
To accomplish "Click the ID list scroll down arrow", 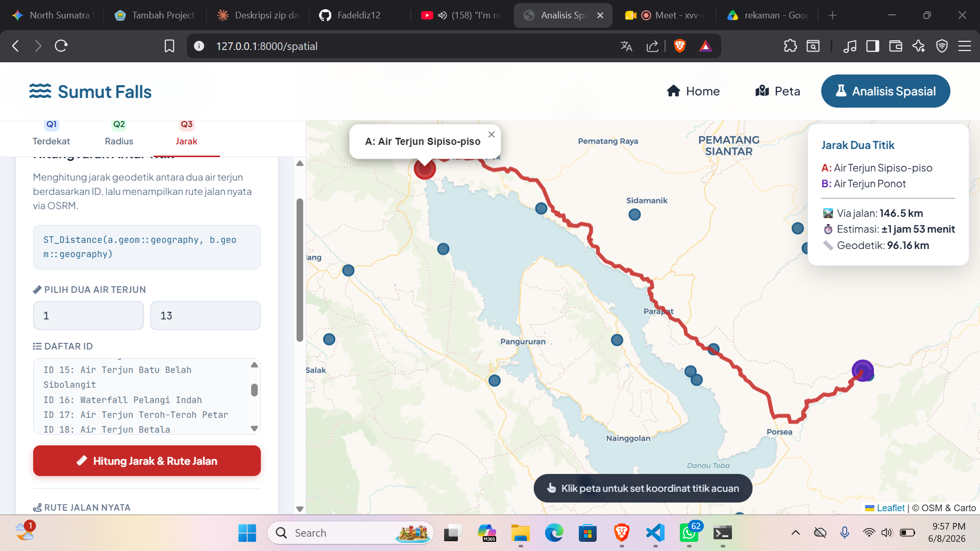I will point(254,429).
